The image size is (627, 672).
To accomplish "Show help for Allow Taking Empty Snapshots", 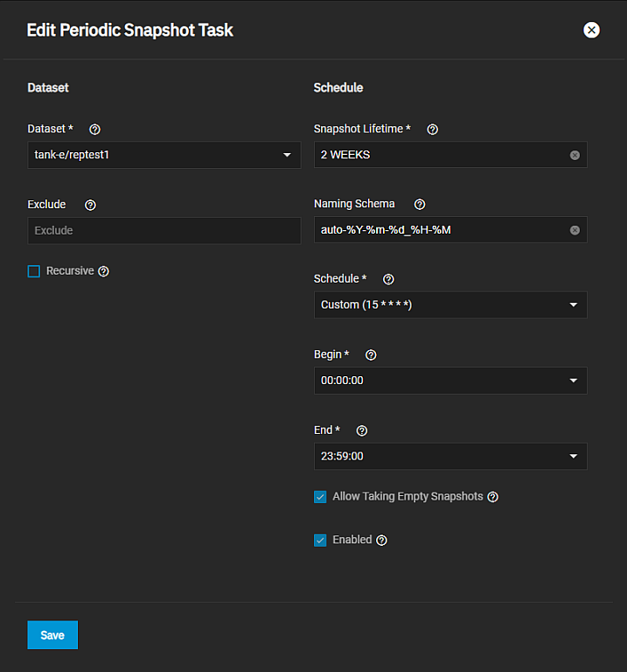I will (493, 497).
